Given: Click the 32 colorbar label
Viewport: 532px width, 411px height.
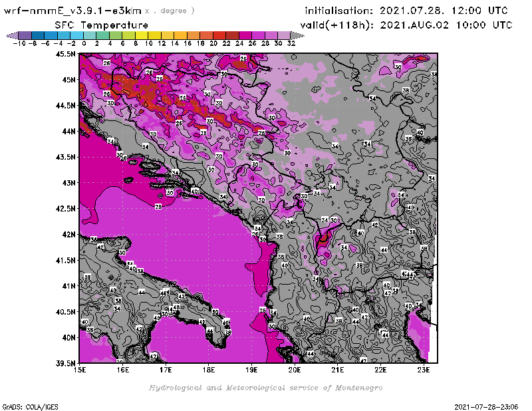Looking at the screenshot, I should coord(291,44).
